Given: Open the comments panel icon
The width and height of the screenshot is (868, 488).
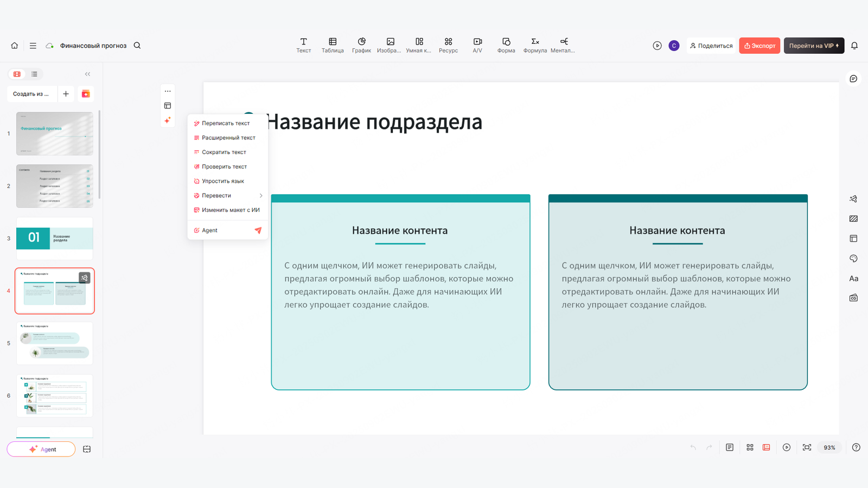Looking at the screenshot, I should 853,79.
